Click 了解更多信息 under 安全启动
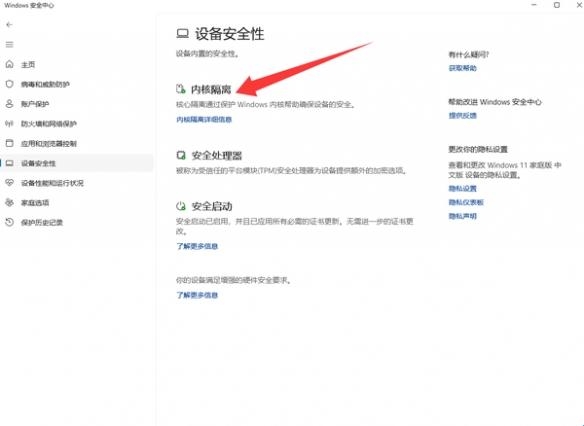Viewport: 584px width, 426px height. [x=197, y=246]
